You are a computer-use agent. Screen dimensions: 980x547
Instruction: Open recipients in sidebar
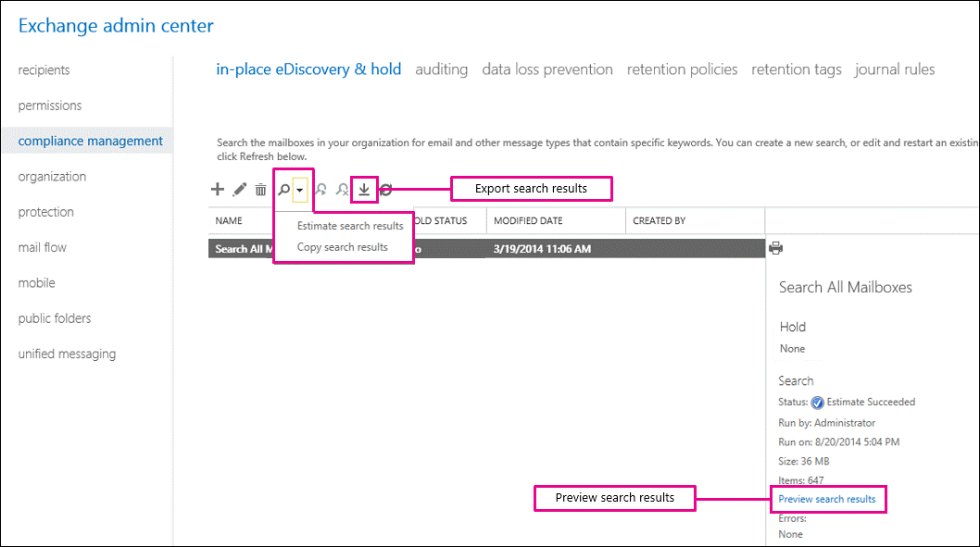44,70
